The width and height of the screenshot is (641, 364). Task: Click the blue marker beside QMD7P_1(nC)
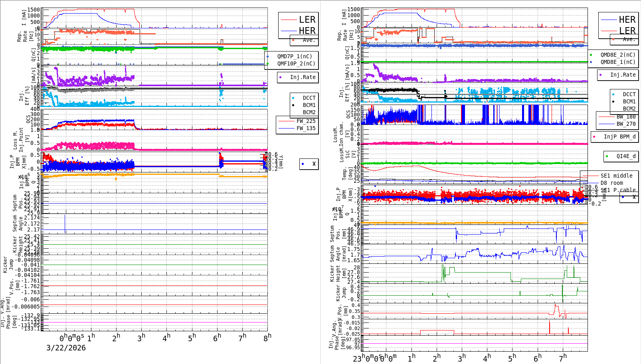click(267, 57)
